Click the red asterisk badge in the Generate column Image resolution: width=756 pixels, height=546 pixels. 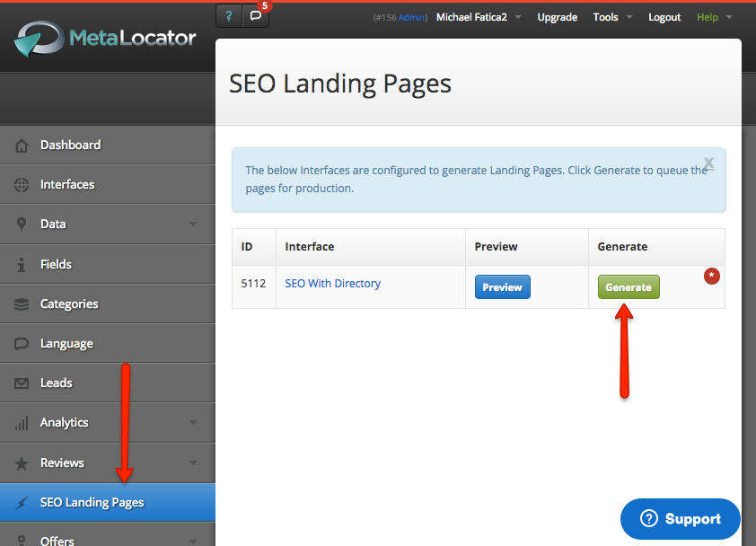pyautogui.click(x=712, y=276)
